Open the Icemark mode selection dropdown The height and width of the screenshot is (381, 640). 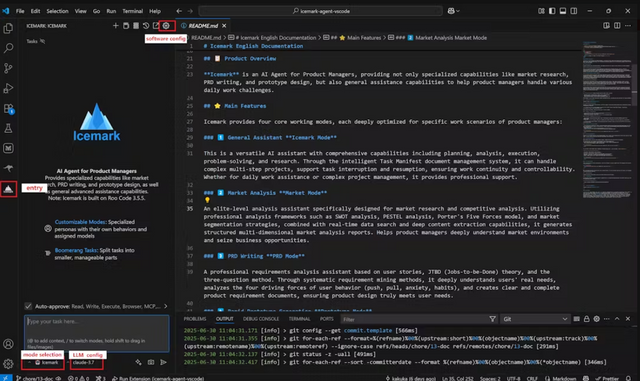pyautogui.click(x=43, y=363)
